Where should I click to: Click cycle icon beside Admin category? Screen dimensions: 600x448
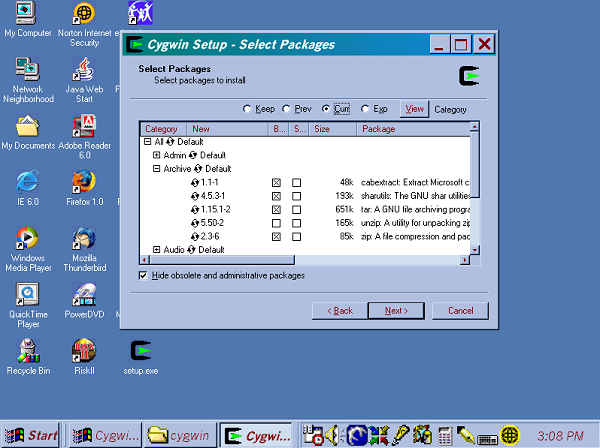pyautogui.click(x=193, y=155)
